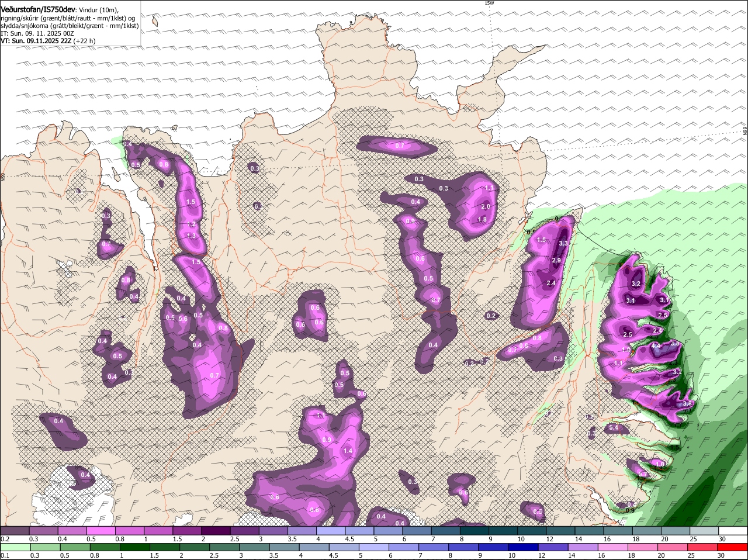748x560 pixels.
Task: Select the 1.3 value in the western snow band
Action: click(x=191, y=236)
